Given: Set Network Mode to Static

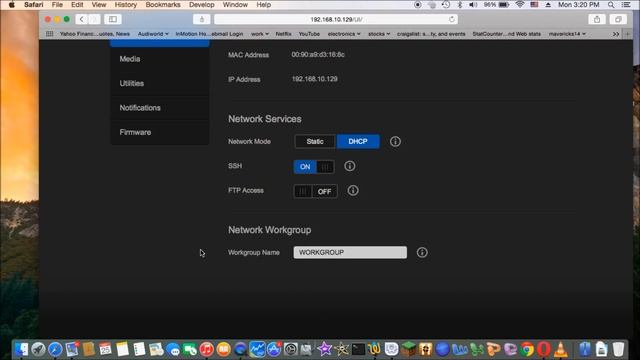Looking at the screenshot, I should [315, 142].
